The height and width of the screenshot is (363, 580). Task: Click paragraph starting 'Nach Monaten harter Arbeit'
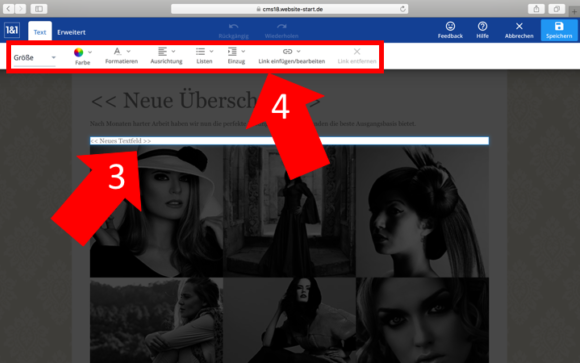click(x=253, y=124)
